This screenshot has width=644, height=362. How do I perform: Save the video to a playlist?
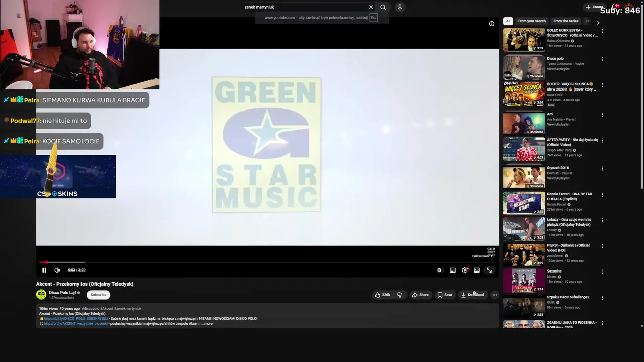pos(445,295)
